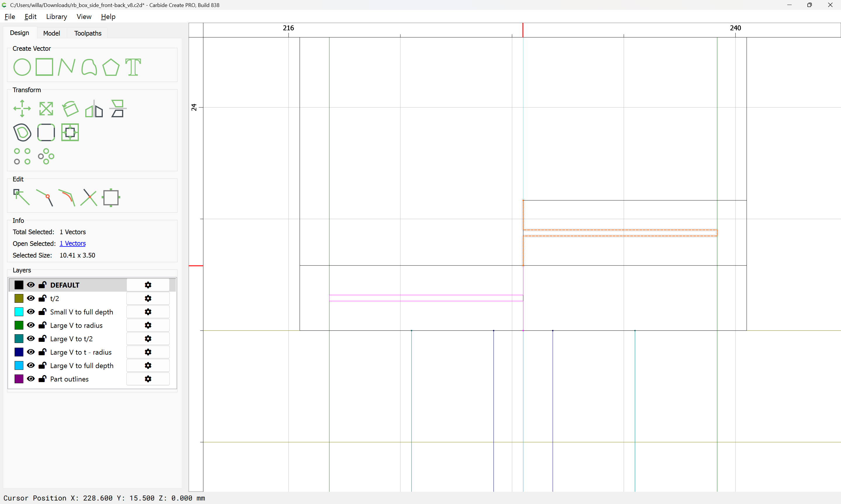This screenshot has height=504, width=841.
Task: Toggle lock on Large V to radius layer
Action: (43, 325)
